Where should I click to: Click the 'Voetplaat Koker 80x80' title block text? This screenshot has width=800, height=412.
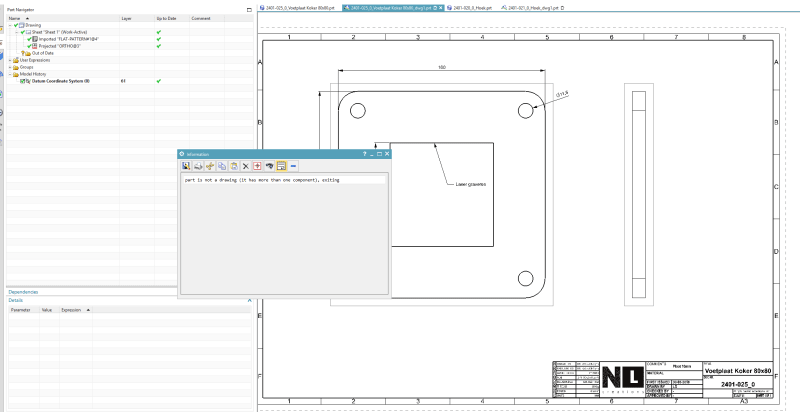(738, 371)
